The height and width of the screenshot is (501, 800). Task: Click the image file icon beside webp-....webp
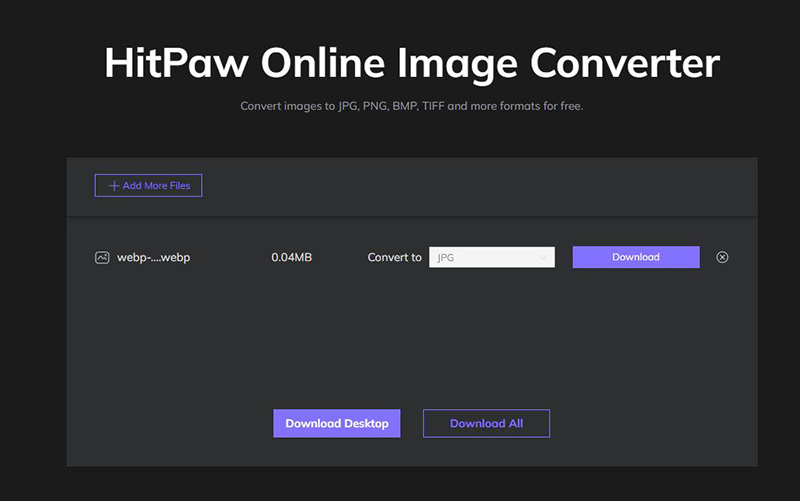coord(102,258)
